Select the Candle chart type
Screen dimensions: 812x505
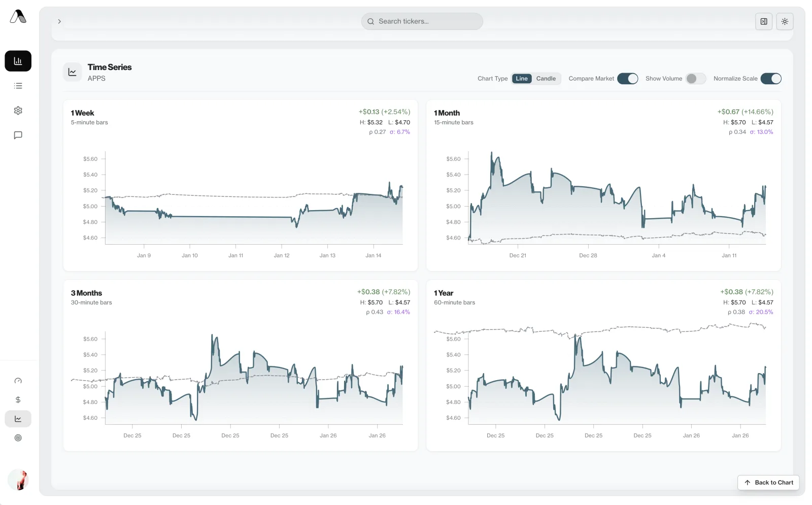(x=546, y=79)
